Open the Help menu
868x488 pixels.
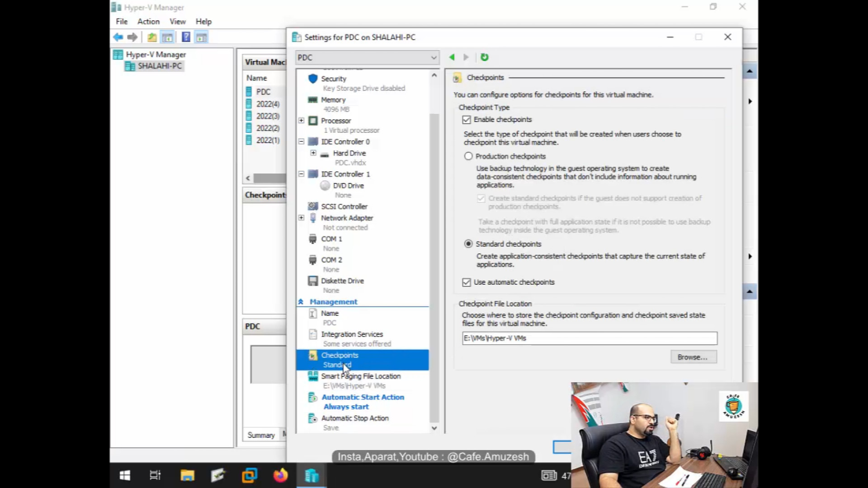(203, 21)
